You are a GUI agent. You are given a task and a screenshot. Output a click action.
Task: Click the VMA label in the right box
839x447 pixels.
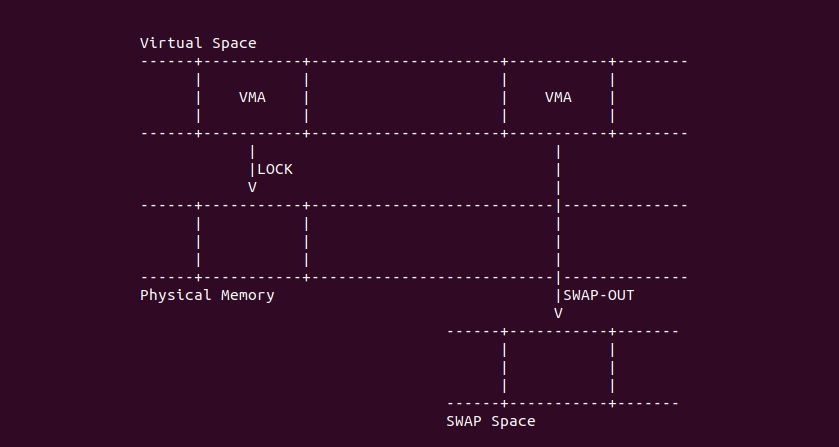[x=558, y=97]
